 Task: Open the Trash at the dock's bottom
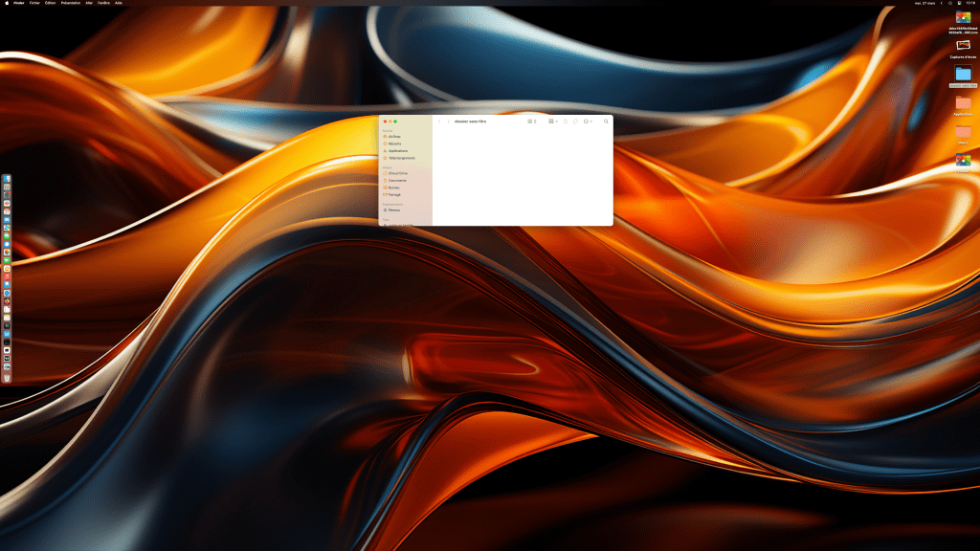coord(7,378)
